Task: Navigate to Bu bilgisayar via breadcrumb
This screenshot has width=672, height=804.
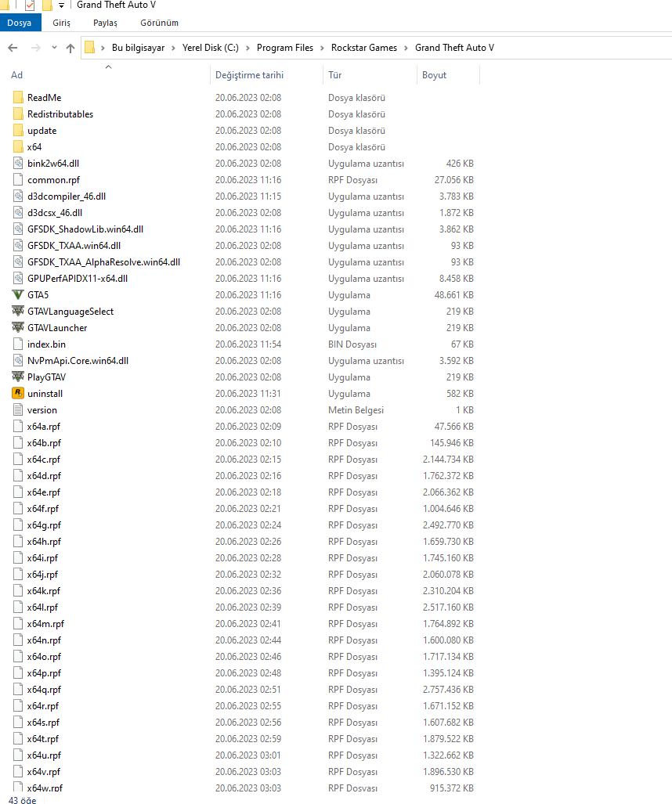Action: (x=139, y=48)
